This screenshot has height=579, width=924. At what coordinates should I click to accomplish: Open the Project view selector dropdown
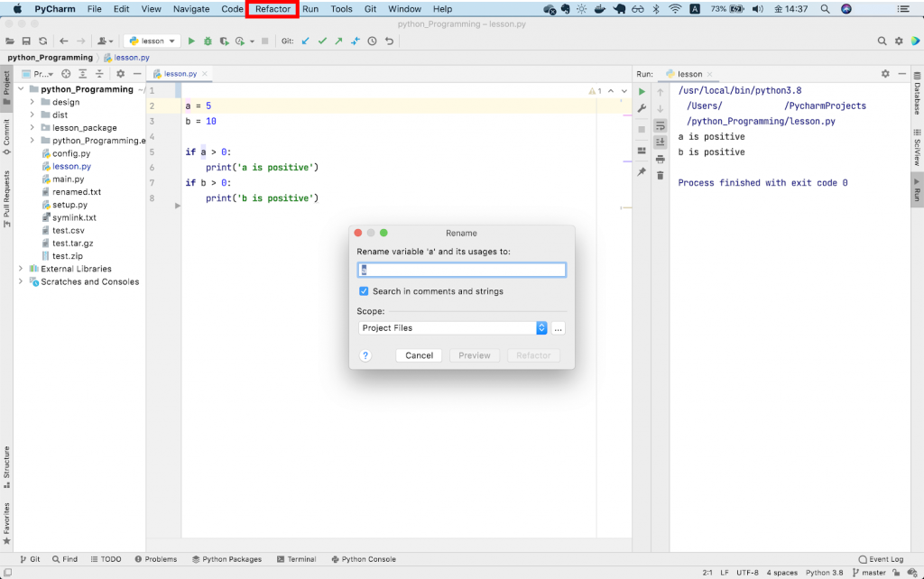point(38,74)
